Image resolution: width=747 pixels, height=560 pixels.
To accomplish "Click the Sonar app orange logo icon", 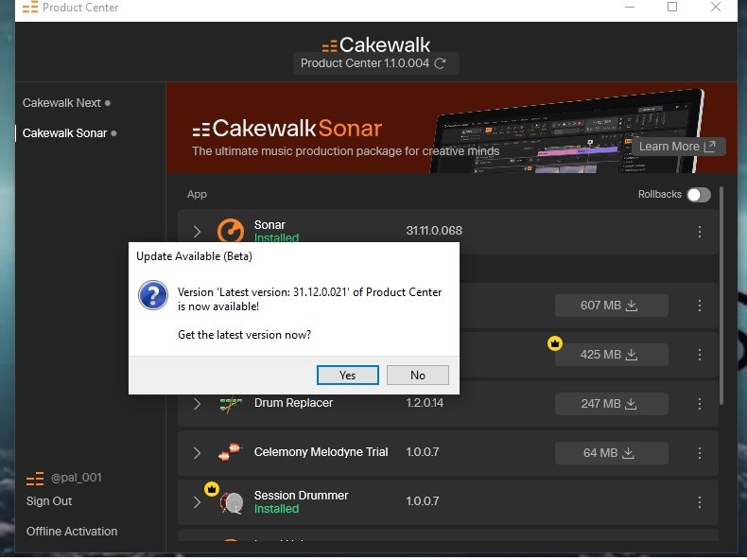I will [230, 231].
